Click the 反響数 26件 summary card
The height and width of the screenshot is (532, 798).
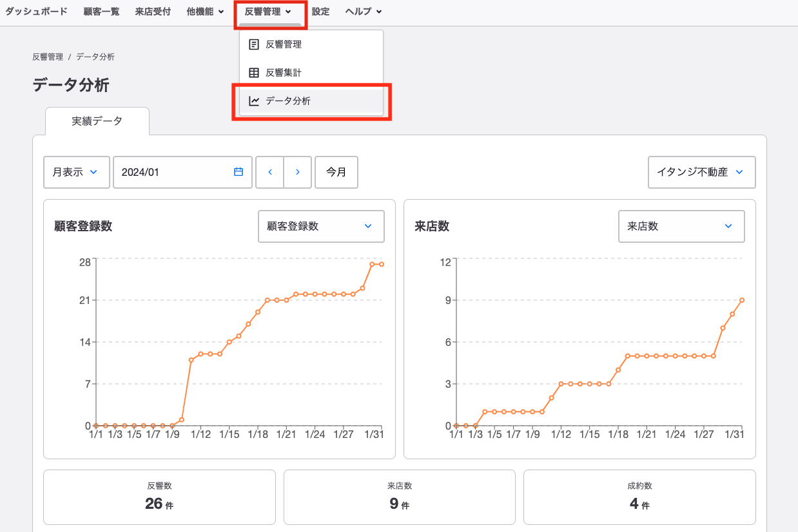point(159,497)
